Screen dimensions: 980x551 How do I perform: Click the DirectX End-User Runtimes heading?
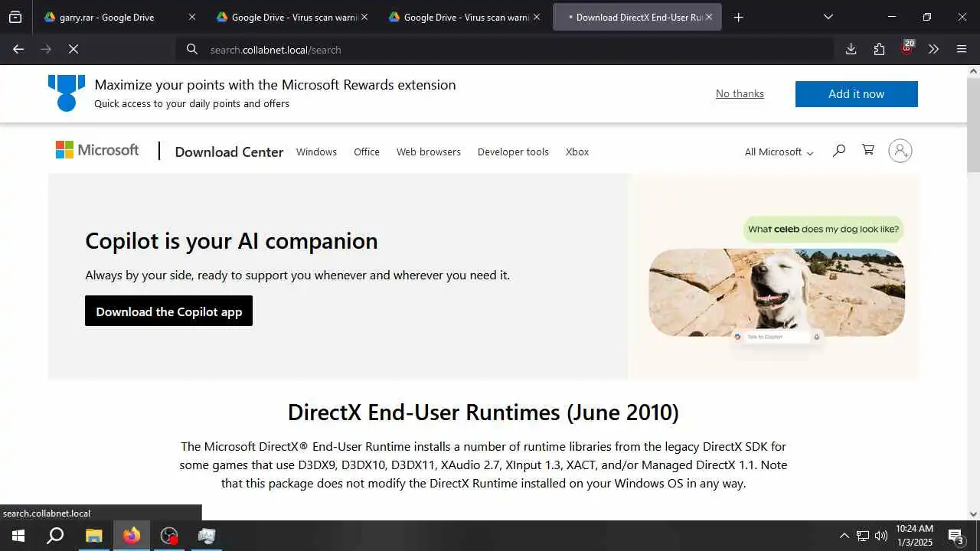[483, 412]
